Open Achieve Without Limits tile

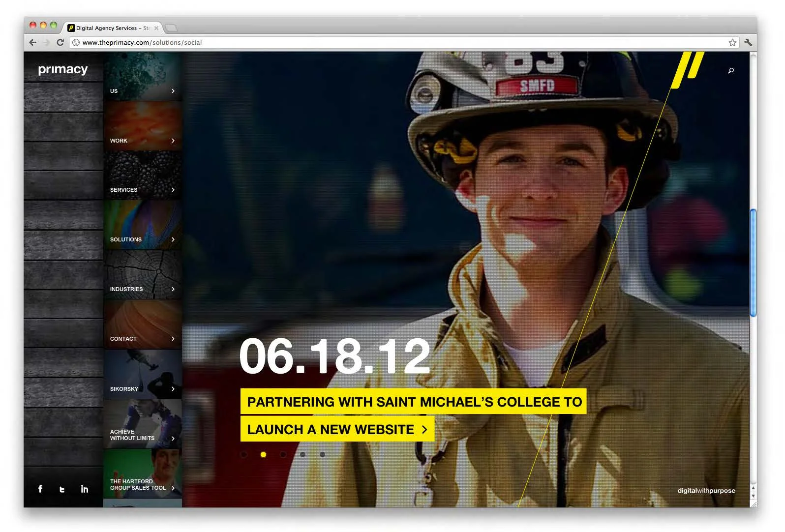pos(143,424)
